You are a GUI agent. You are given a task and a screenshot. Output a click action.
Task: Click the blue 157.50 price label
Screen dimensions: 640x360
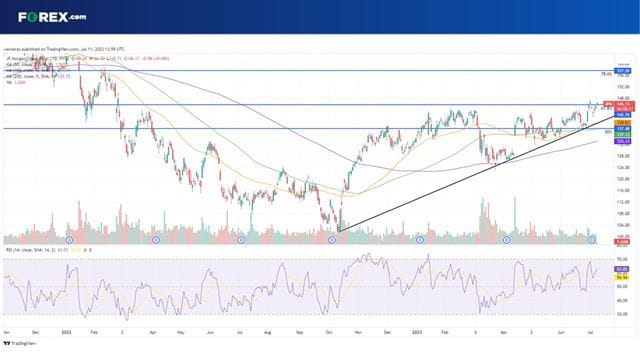coord(623,71)
